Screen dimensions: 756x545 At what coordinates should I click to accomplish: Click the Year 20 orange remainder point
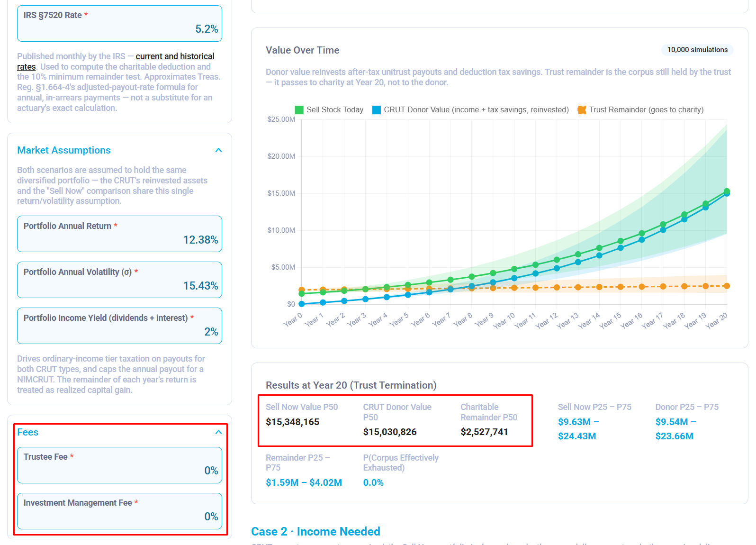[x=727, y=286]
